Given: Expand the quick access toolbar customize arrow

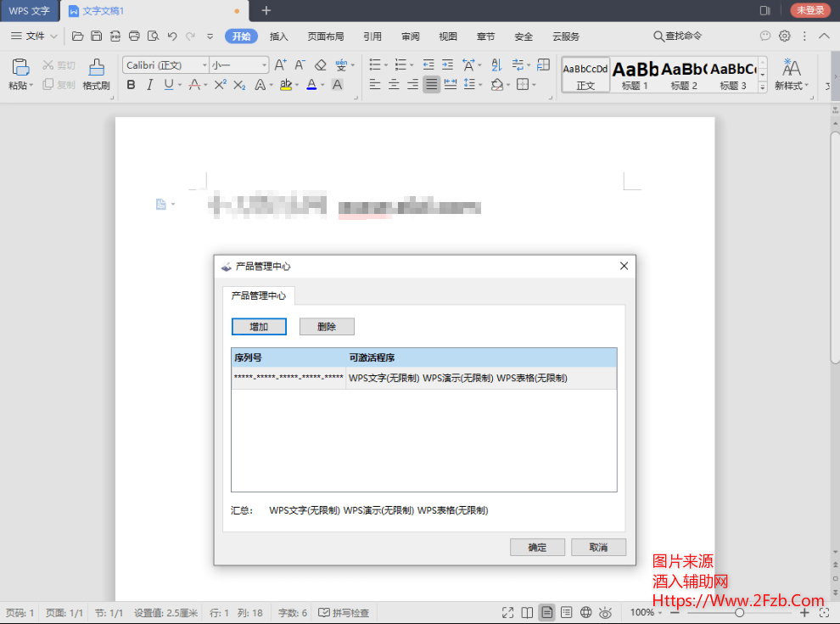Looking at the screenshot, I should pyautogui.click(x=210, y=37).
